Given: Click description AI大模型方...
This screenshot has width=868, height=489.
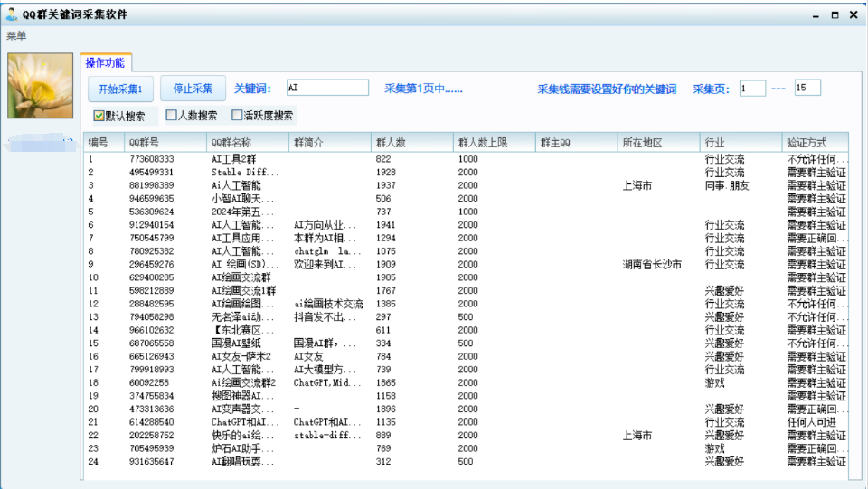Looking at the screenshot, I should 325,370.
